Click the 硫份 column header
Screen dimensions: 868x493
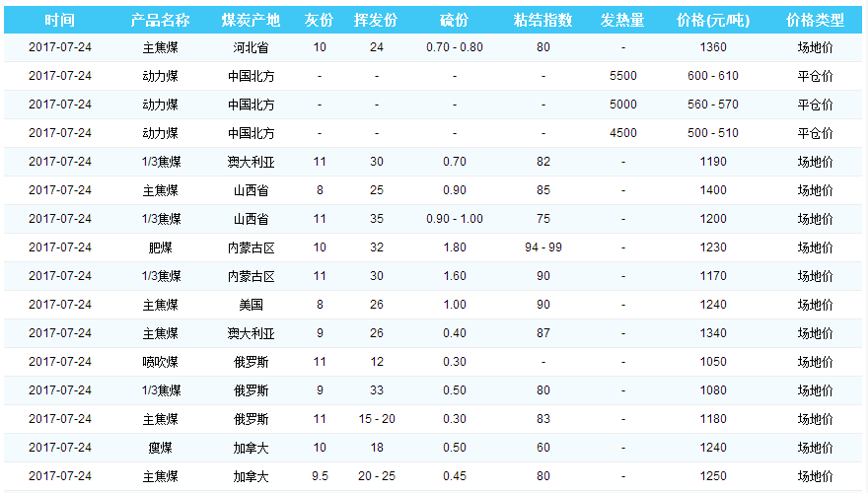point(454,21)
